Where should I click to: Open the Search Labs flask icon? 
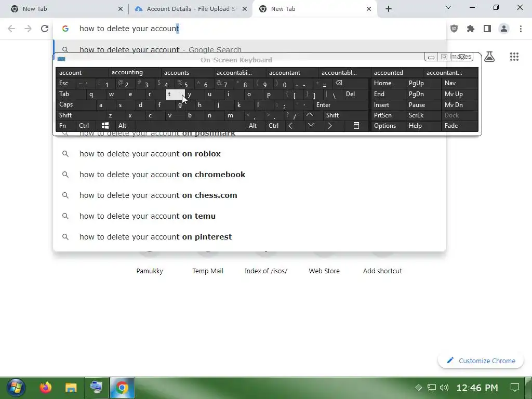pos(489,57)
